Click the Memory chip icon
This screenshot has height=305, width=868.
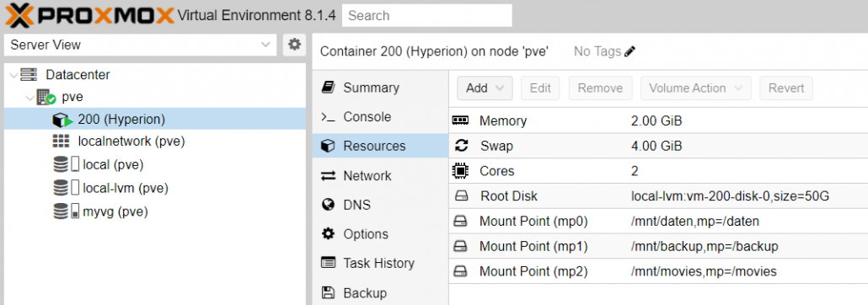click(461, 120)
